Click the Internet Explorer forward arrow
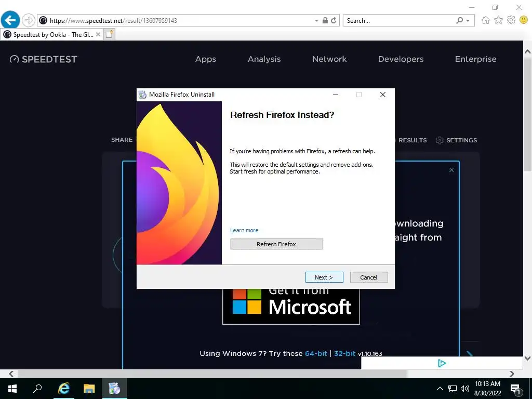 point(29,20)
